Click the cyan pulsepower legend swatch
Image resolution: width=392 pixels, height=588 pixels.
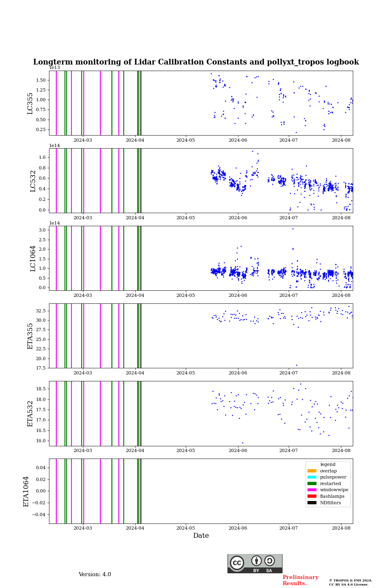pos(312,477)
